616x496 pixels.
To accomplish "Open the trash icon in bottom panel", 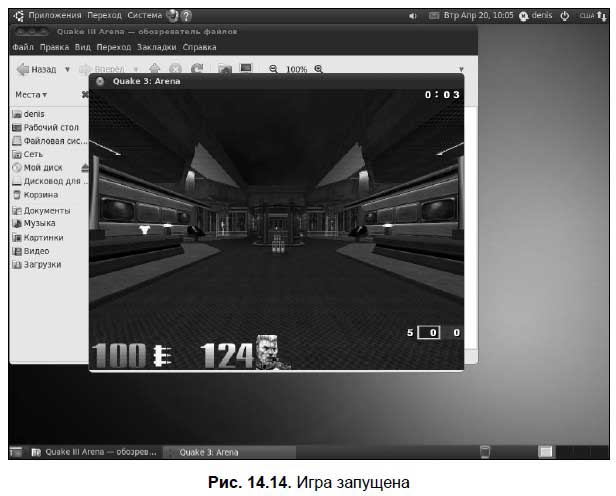I will 485,452.
